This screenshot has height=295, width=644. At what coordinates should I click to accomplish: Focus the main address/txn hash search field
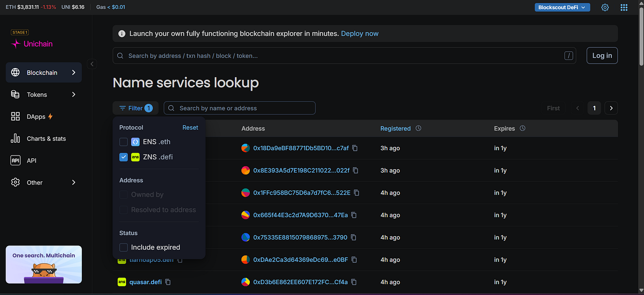[x=344, y=56]
